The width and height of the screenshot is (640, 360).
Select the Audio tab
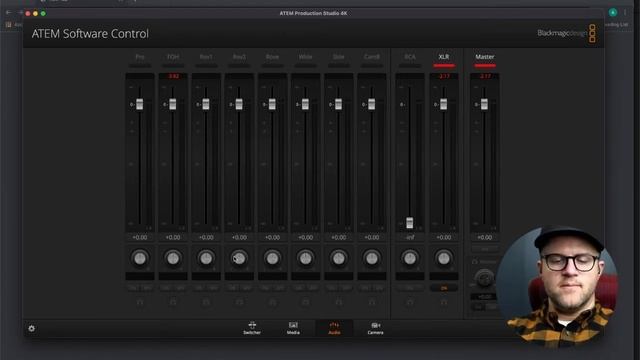point(334,328)
